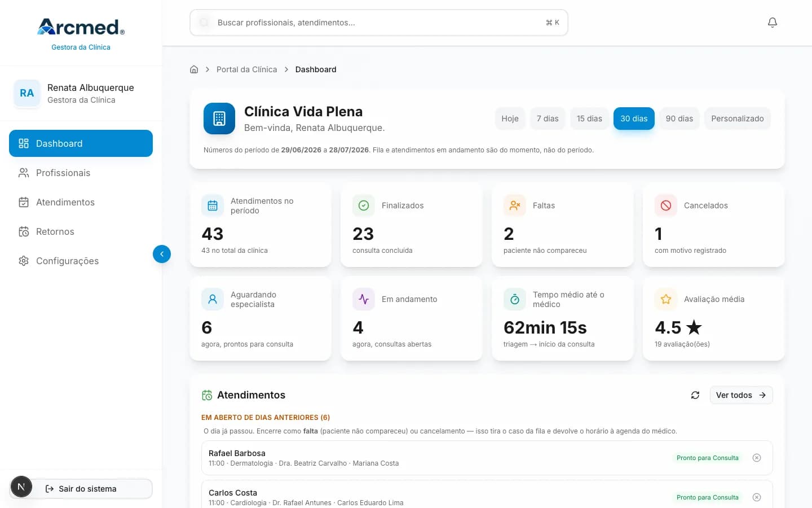
Task: Click the person icon on Aguardando especialista
Action: coord(213,299)
